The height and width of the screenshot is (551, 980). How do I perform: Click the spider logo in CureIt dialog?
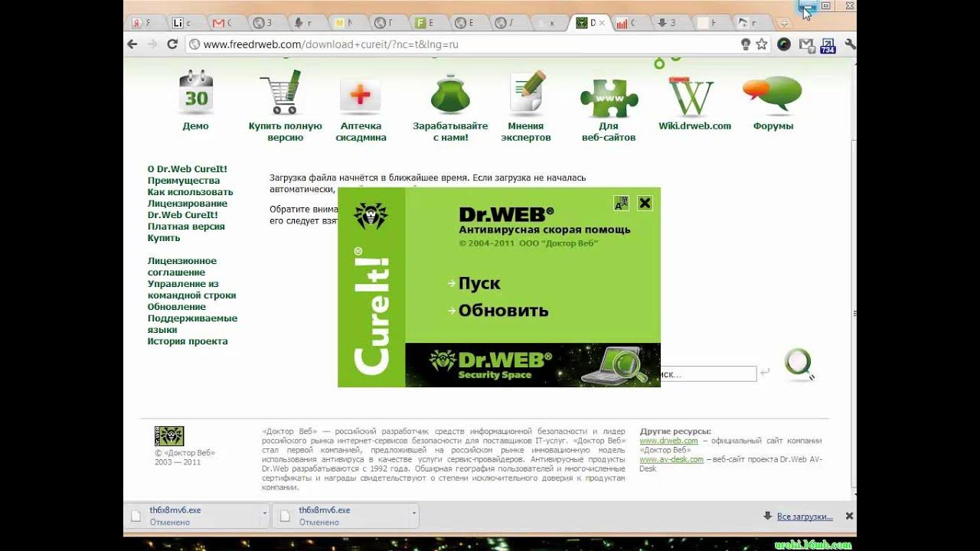(x=371, y=216)
